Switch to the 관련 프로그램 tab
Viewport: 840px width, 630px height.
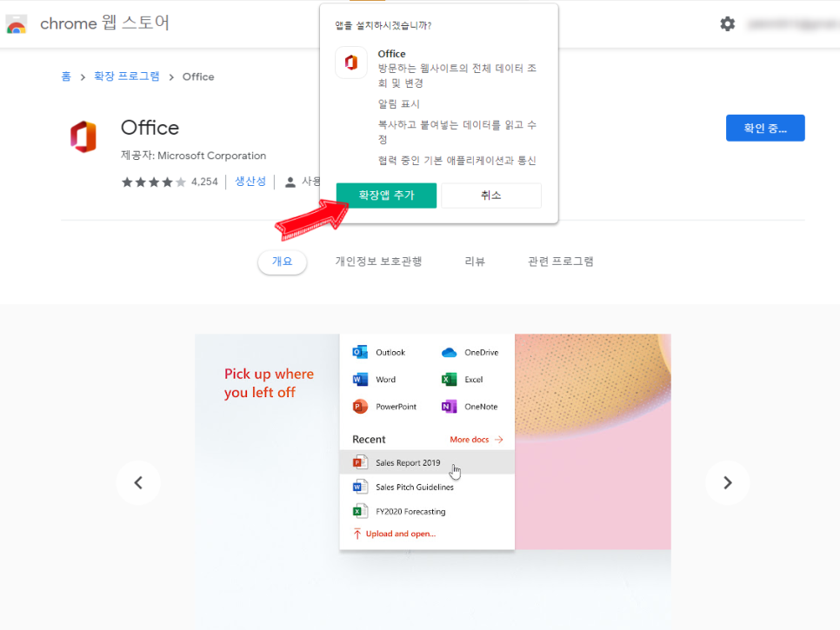point(561,262)
